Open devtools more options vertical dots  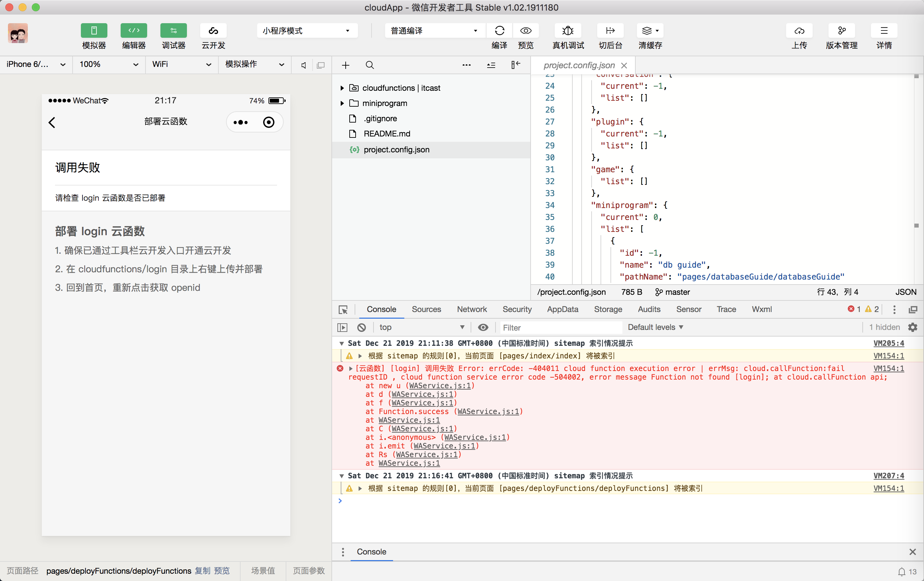[894, 309]
